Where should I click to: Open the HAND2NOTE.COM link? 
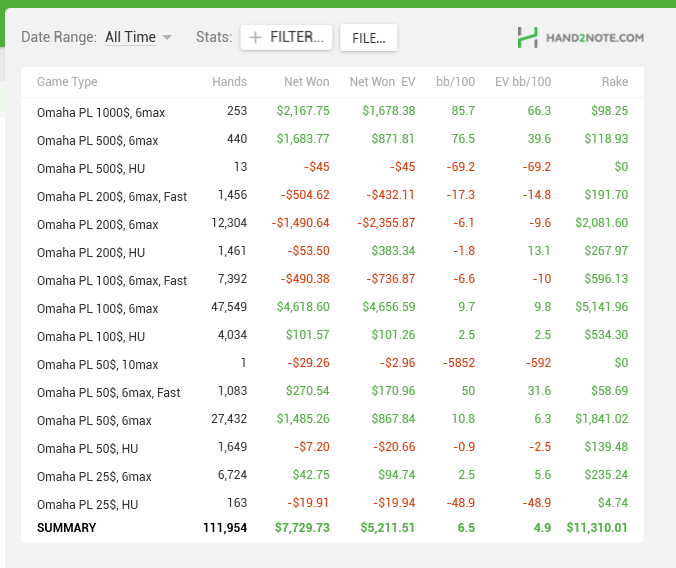pyautogui.click(x=595, y=38)
